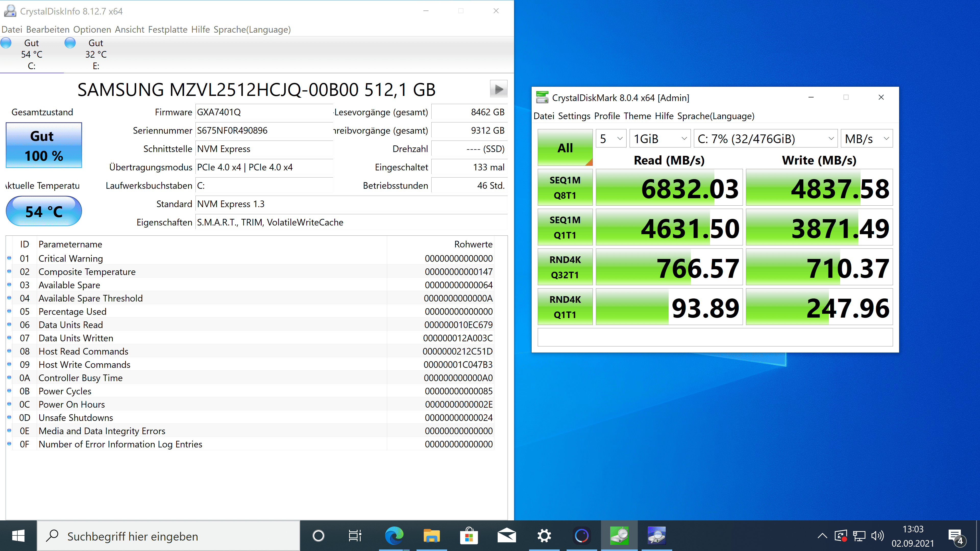Open Ansicht menu in CrystalDiskInfo

pyautogui.click(x=130, y=29)
